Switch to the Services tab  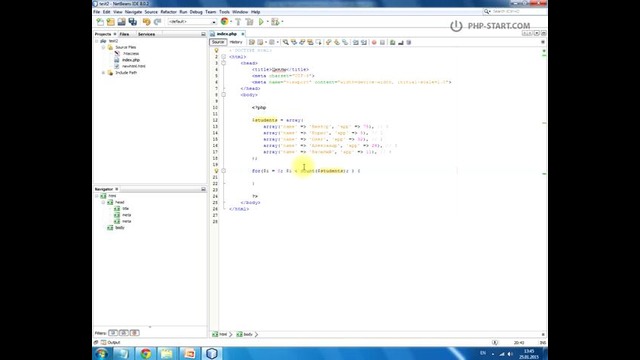[146, 34]
